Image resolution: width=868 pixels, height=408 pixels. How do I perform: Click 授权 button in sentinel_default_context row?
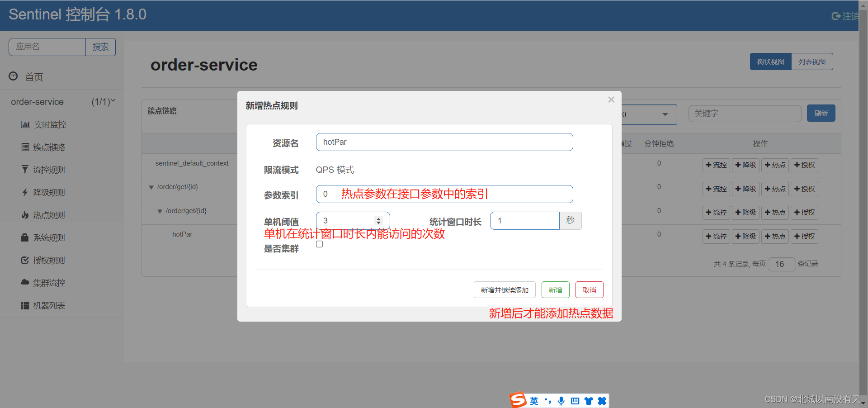tap(804, 165)
